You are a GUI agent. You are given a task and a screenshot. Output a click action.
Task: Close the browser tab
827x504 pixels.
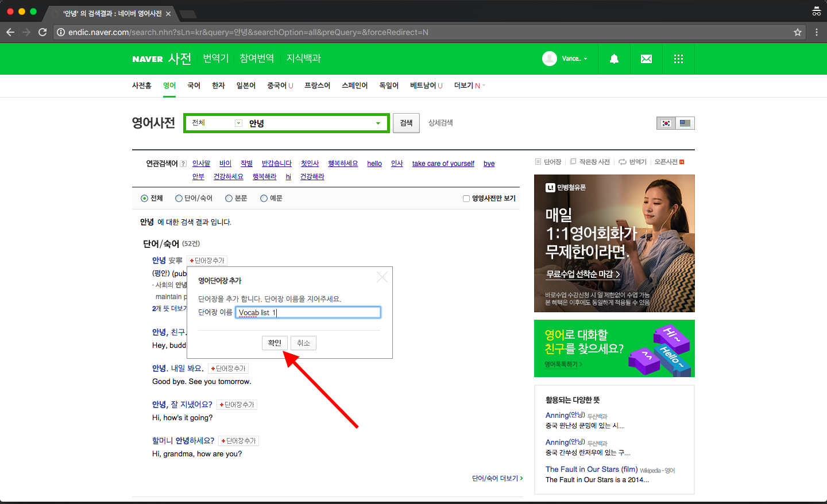click(168, 13)
